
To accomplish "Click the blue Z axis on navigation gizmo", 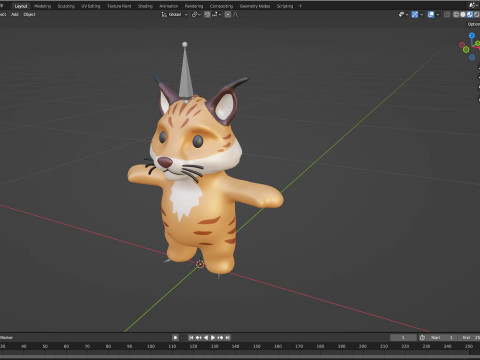I will tap(472, 35).
